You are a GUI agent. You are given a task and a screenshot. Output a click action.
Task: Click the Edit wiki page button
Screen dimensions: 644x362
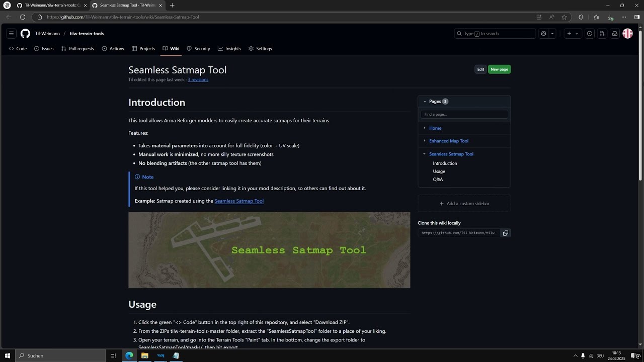click(x=480, y=69)
